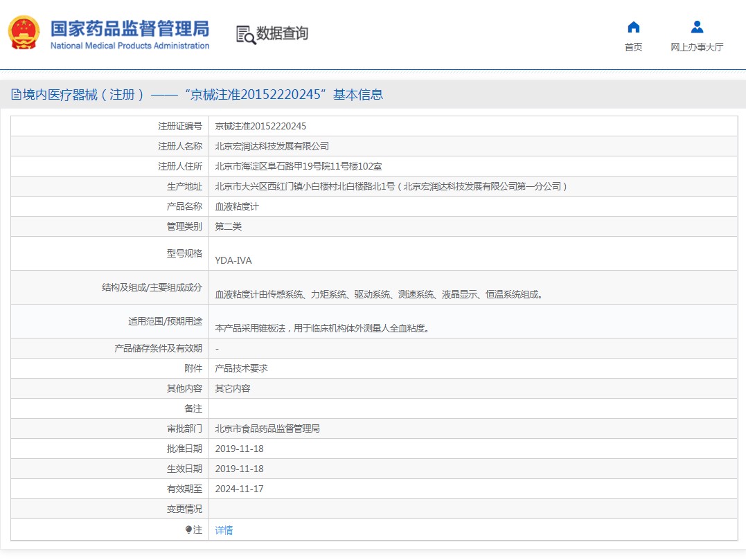Screen dimensions: 746x560
Task: Click the 附件 label
Action: coord(193,368)
